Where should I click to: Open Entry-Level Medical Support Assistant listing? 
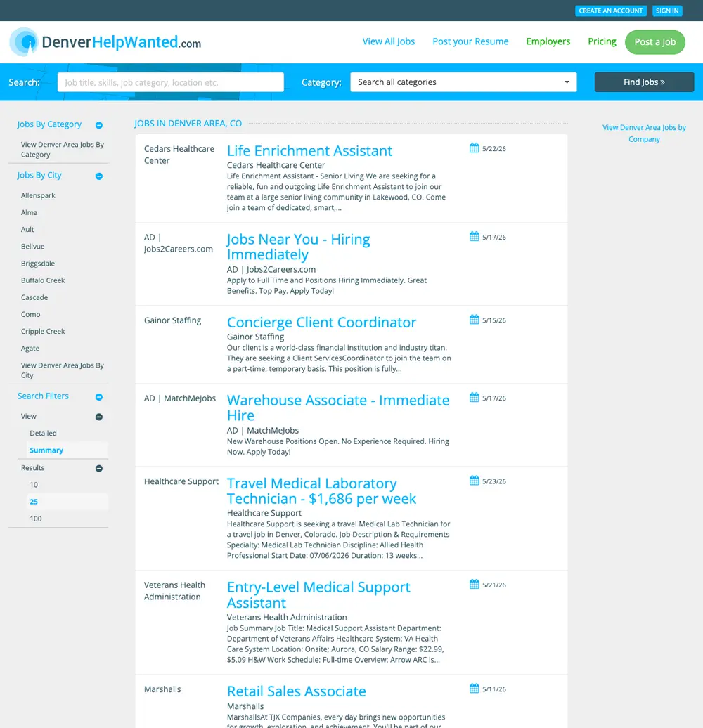pos(318,594)
